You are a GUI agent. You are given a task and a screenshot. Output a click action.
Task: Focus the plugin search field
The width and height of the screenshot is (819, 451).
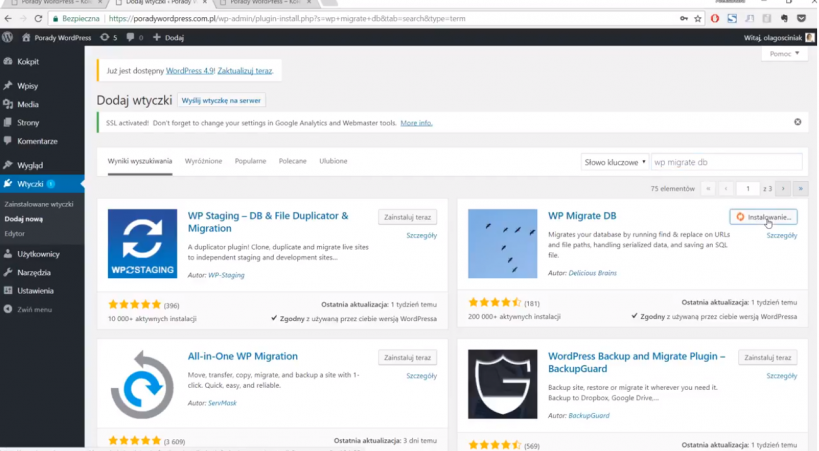726,162
